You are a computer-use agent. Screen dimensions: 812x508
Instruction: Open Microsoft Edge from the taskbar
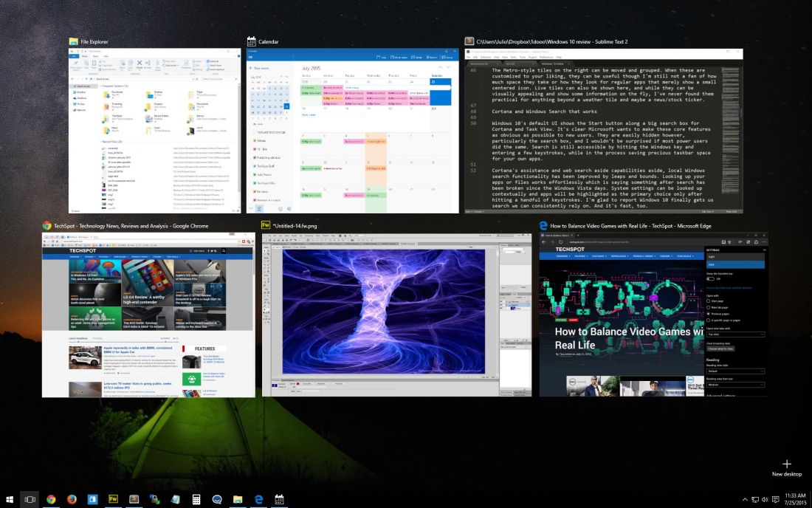pos(258,499)
